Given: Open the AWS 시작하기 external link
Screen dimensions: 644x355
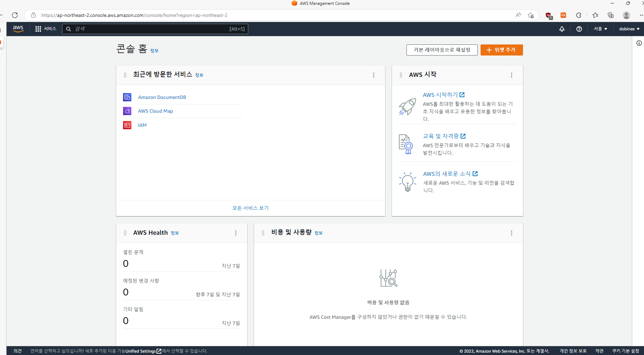Looking at the screenshot, I should pos(444,95).
